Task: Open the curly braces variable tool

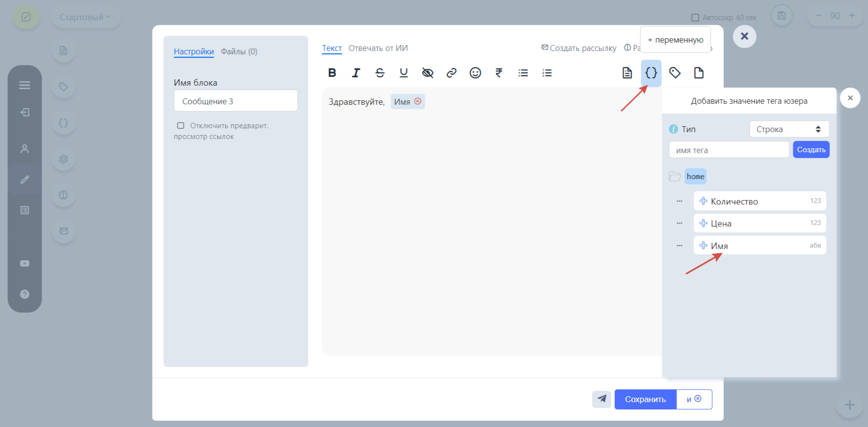Action: (651, 73)
